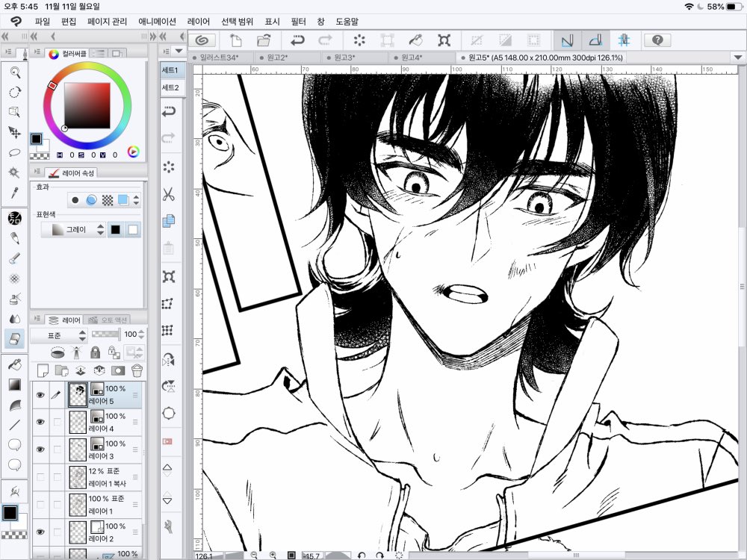
Task: Select the Zoom magnifier tool in the left toolbar
Action: tap(15, 72)
